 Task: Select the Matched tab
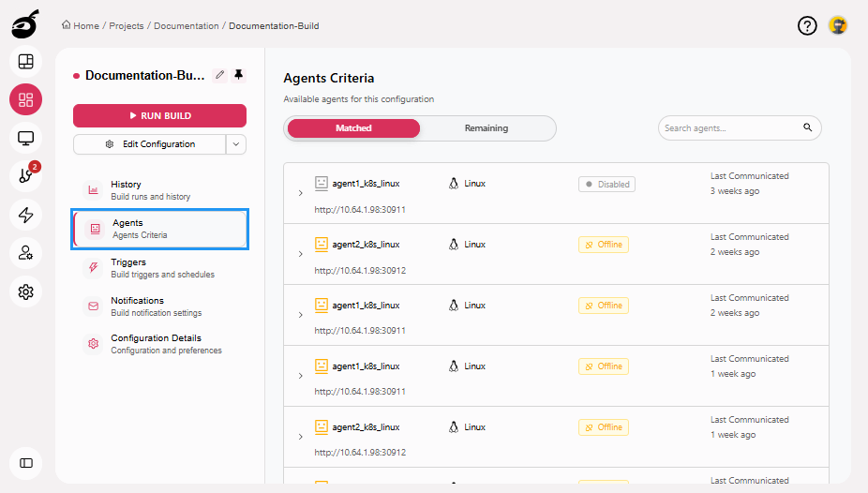pyautogui.click(x=353, y=127)
